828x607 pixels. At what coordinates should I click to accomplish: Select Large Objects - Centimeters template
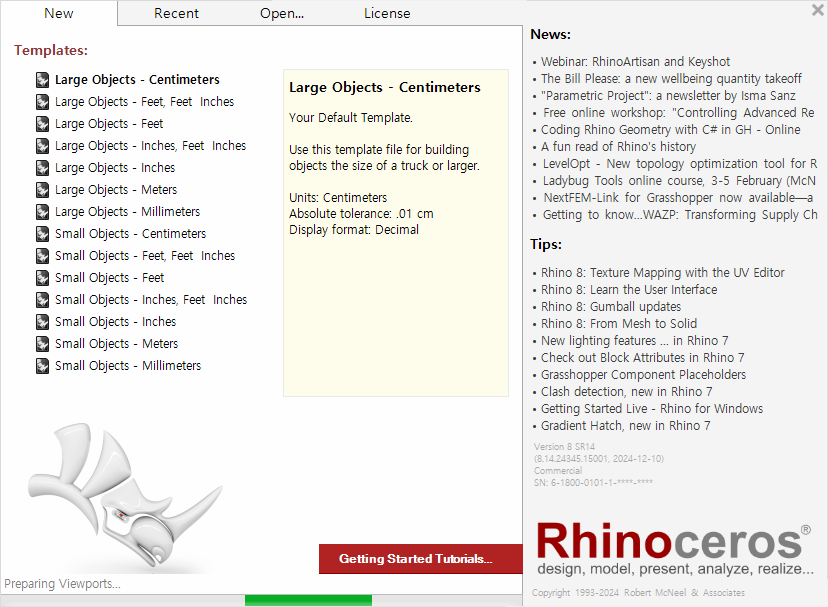click(137, 80)
